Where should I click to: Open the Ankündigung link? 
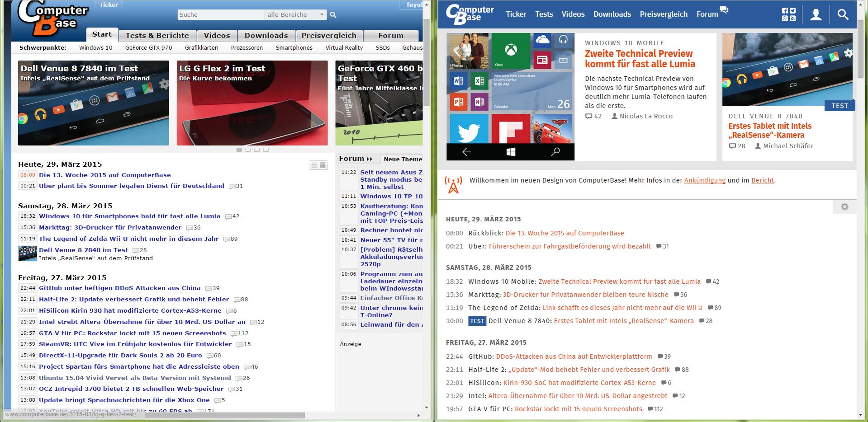705,180
